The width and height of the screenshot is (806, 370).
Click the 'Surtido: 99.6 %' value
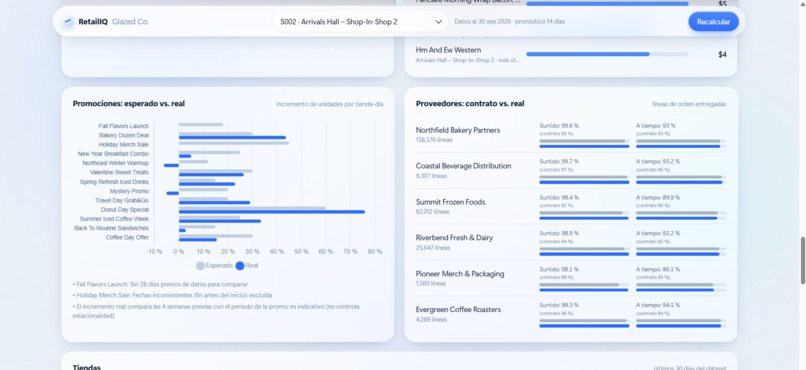click(x=559, y=125)
